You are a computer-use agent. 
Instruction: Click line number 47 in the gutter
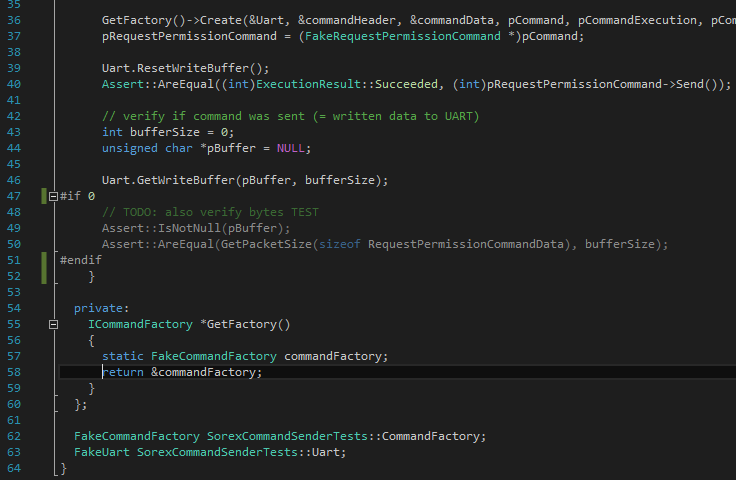14,196
